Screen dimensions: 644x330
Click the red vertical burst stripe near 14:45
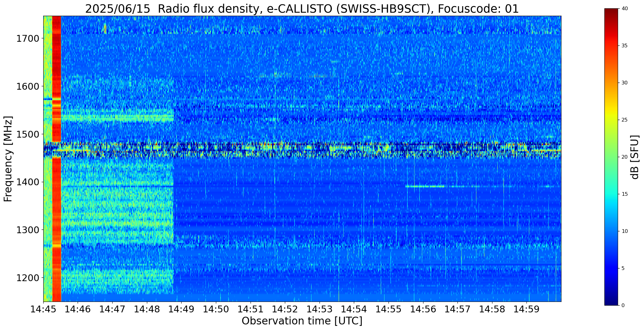[x=57, y=159]
